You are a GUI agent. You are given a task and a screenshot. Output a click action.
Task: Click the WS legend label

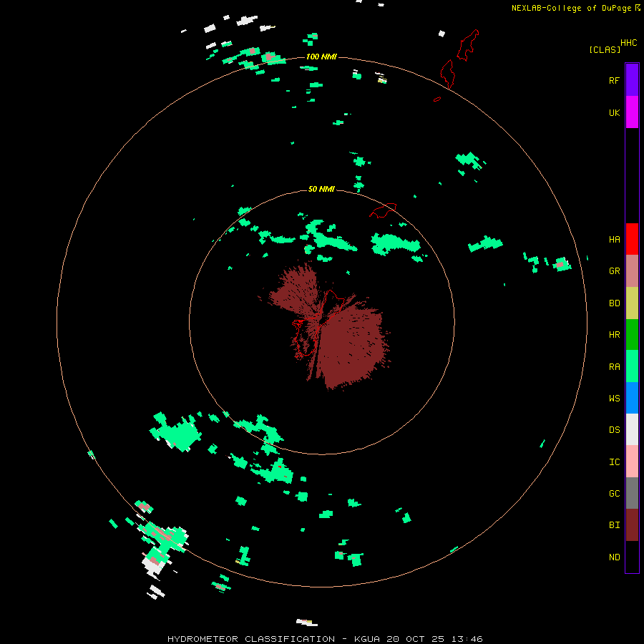(614, 398)
